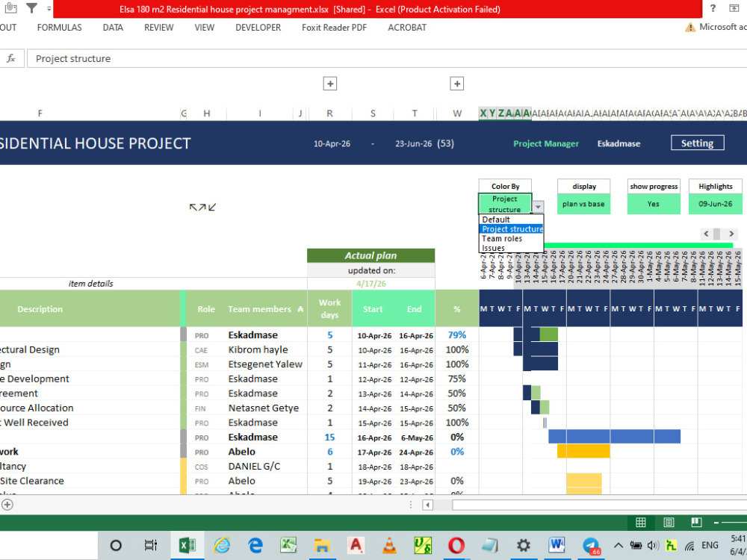Image resolution: width=747 pixels, height=560 pixels.
Task: Open the Quick Access Toolbar customize arrow
Action: click(x=49, y=8)
